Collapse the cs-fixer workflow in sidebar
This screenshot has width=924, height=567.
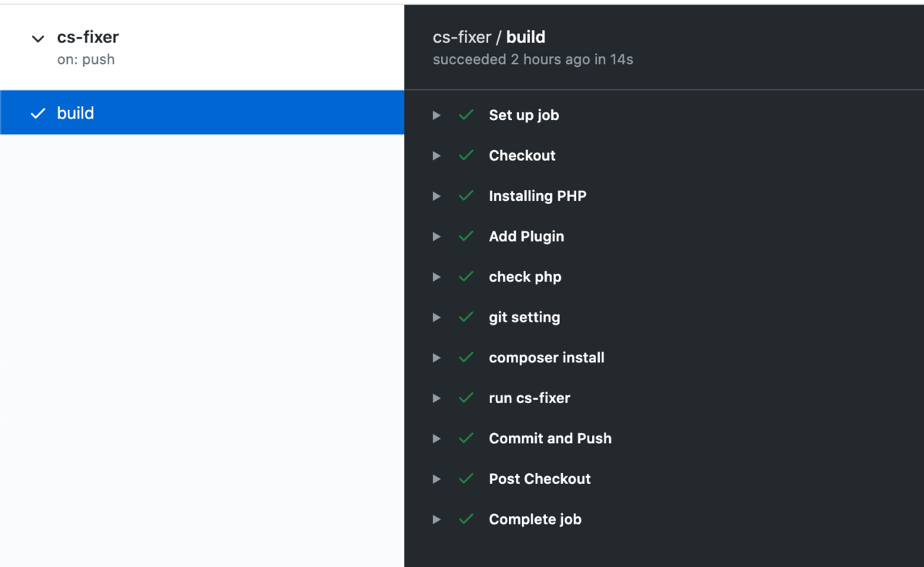click(37, 38)
